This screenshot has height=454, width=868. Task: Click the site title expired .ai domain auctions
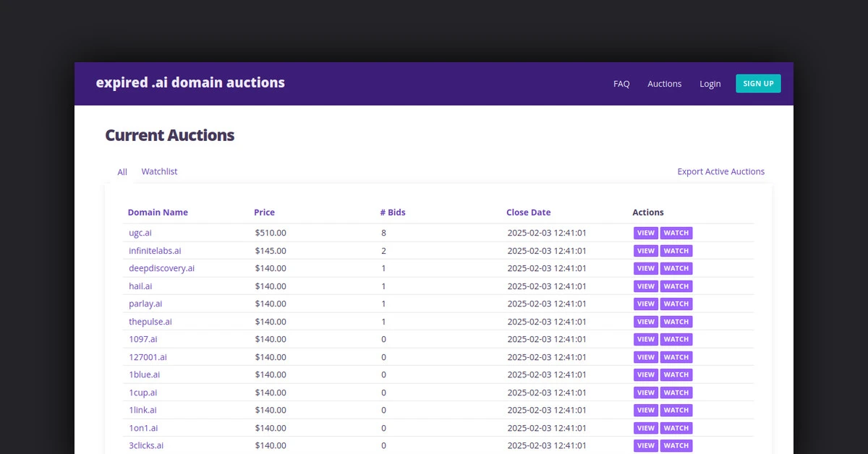tap(190, 82)
